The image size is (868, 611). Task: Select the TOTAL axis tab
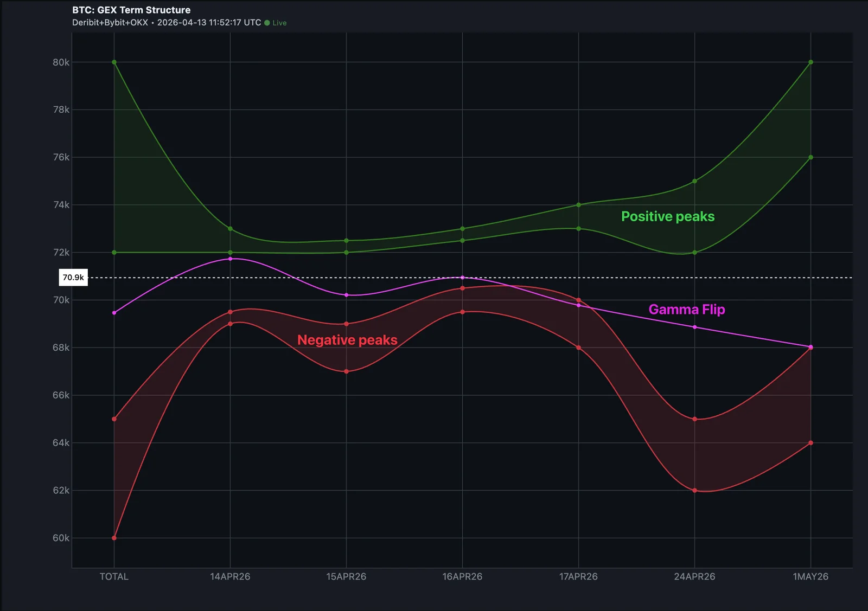(x=114, y=577)
